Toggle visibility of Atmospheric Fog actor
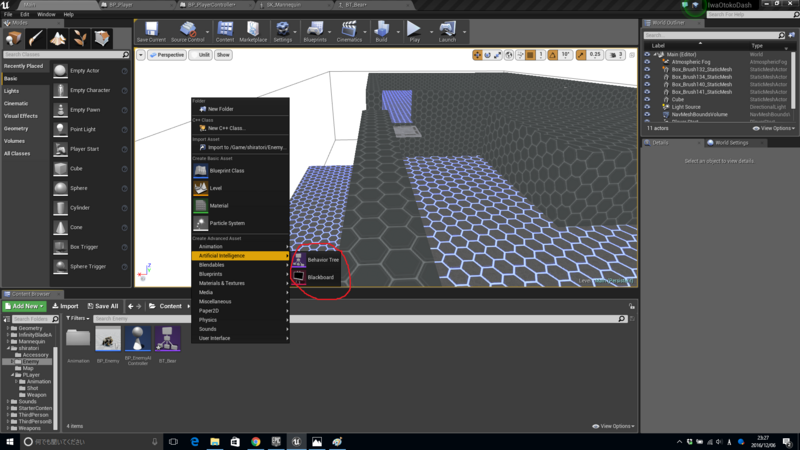 (647, 62)
